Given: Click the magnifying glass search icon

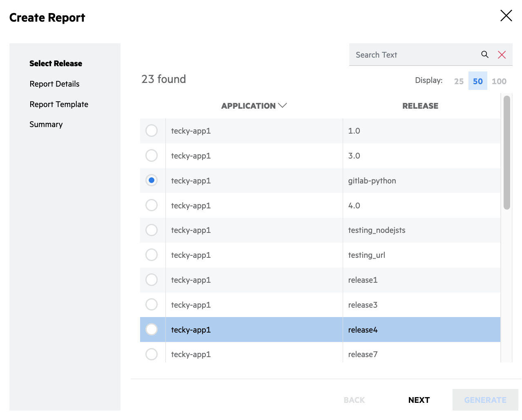Looking at the screenshot, I should 485,54.
